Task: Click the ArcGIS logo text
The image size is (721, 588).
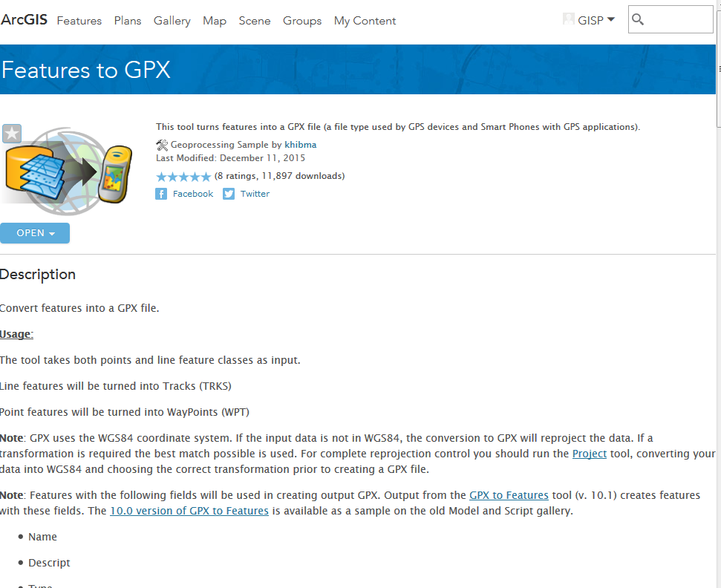Action: coord(24,20)
